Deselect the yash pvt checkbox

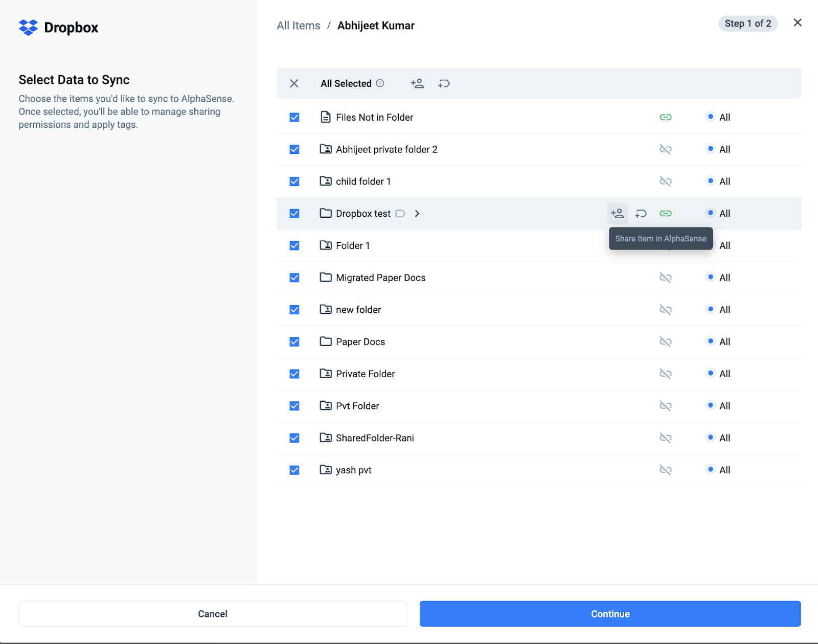(x=294, y=470)
